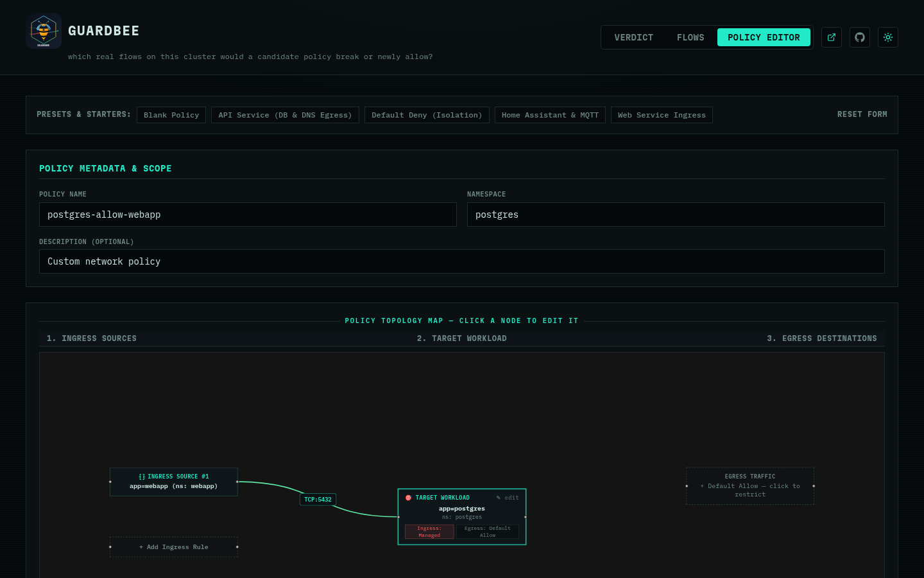Image resolution: width=924 pixels, height=578 pixels.
Task: Click the '1. Ingress Sources' column header
Action: [x=92, y=338]
